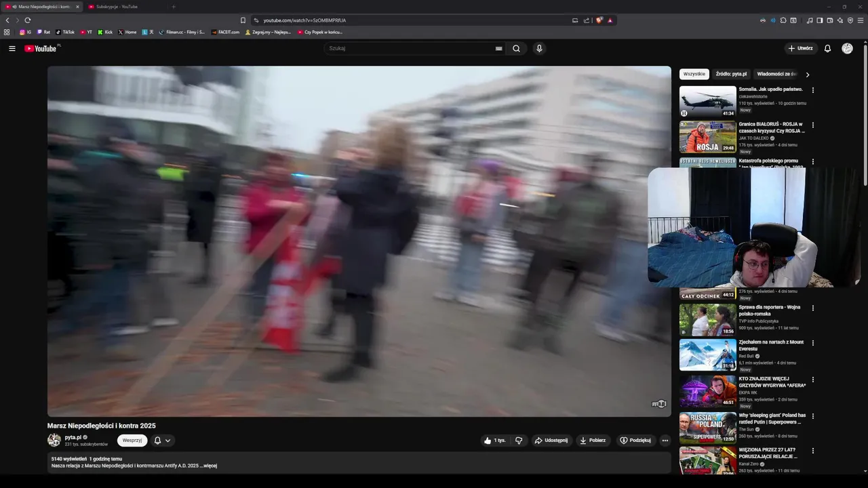Share page via address bar share icon
The height and width of the screenshot is (488, 868).
pyautogui.click(x=586, y=20)
